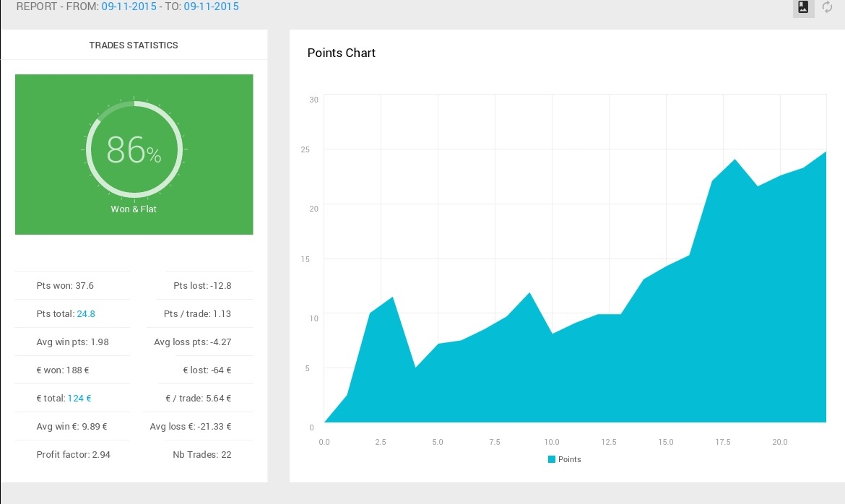Viewport: 845px width, 504px height.
Task: Click the 86% Won & Flat gauge
Action: (134, 149)
